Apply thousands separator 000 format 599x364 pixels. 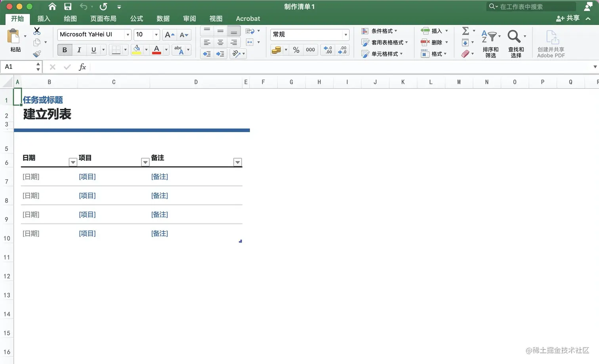click(x=310, y=50)
